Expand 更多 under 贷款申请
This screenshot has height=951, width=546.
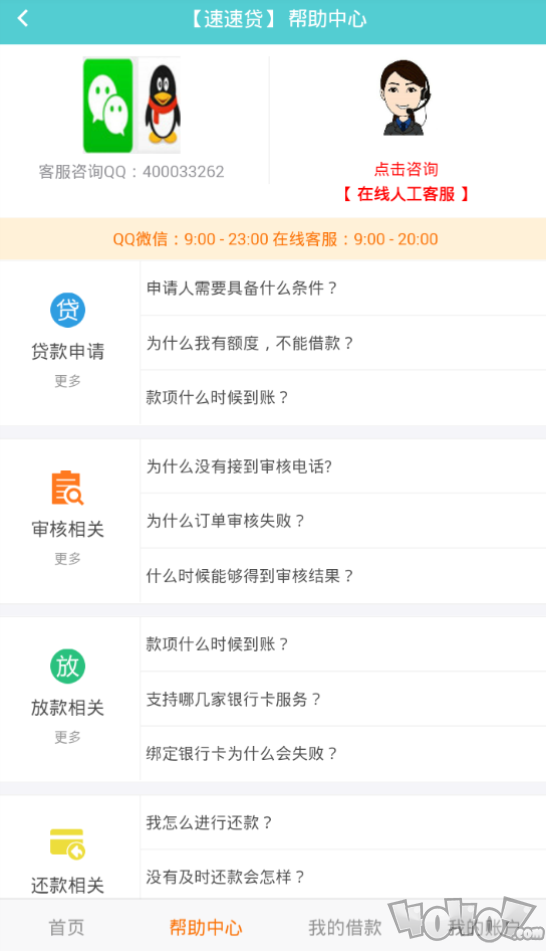coord(67,381)
